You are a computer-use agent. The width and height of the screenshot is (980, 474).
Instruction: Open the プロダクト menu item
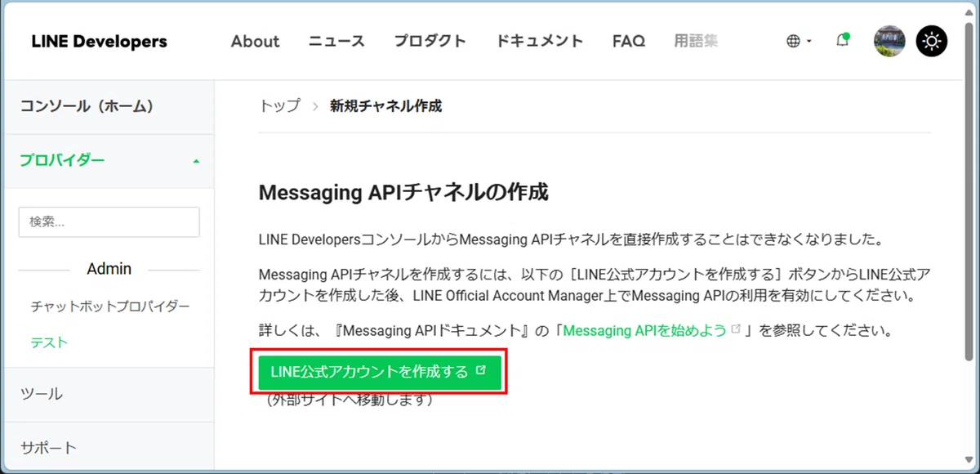click(x=430, y=41)
